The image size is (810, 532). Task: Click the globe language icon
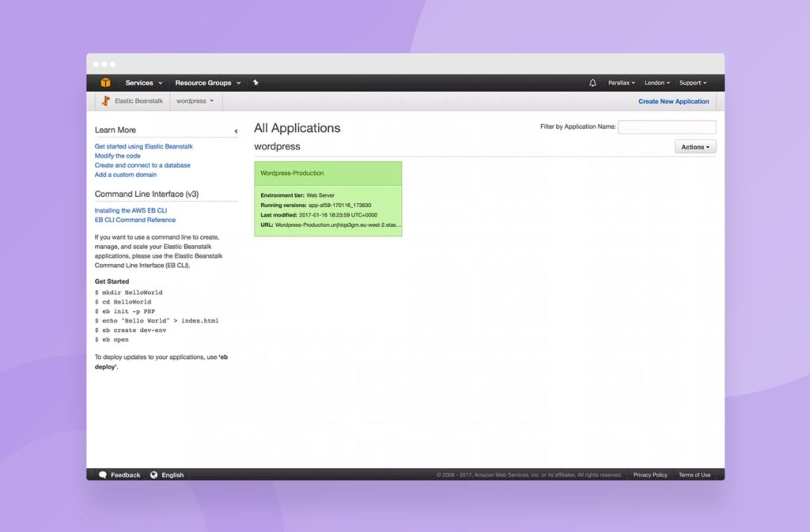(x=154, y=475)
